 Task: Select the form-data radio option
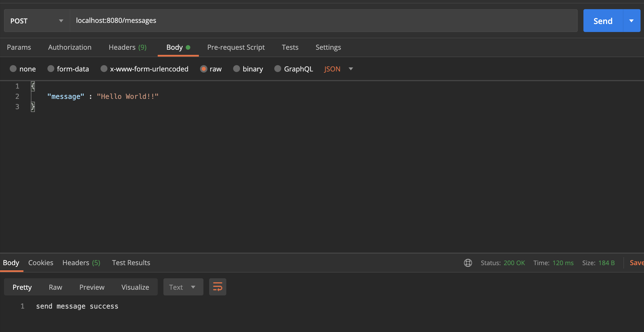click(x=51, y=69)
